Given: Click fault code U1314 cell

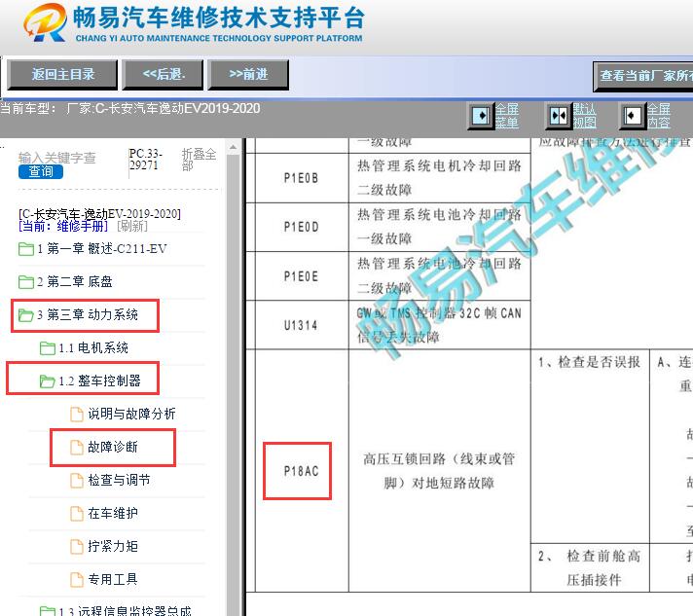Looking at the screenshot, I should (301, 326).
